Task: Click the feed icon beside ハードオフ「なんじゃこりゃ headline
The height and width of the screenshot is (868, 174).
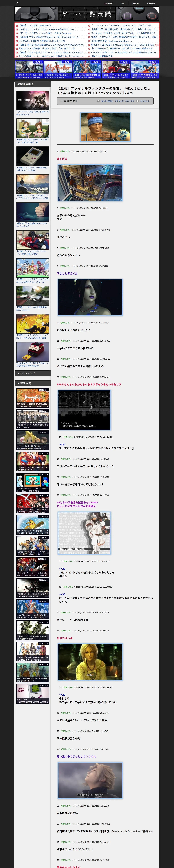Action: (17, 29)
